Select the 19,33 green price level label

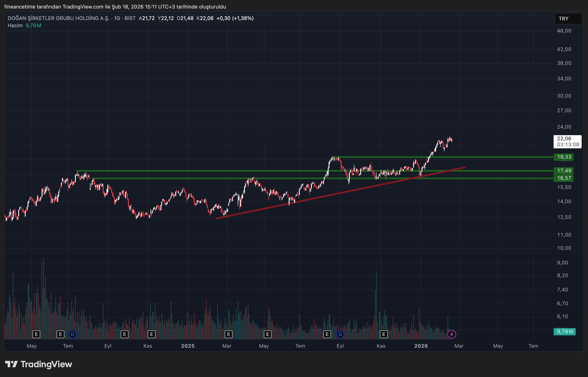(x=564, y=157)
